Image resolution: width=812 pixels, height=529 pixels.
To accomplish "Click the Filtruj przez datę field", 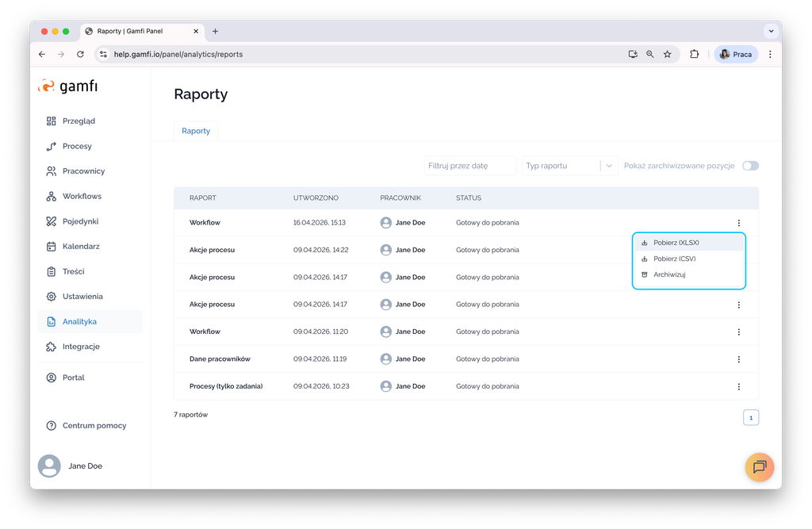I will pos(469,166).
